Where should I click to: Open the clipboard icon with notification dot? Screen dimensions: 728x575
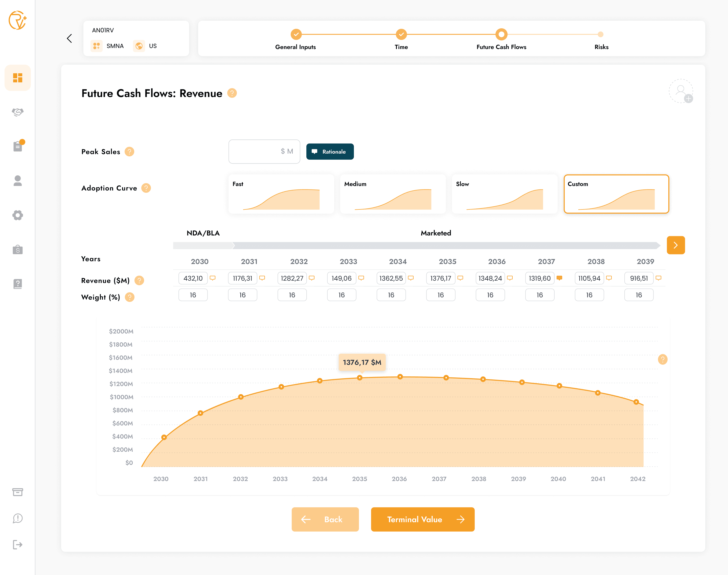(17, 147)
